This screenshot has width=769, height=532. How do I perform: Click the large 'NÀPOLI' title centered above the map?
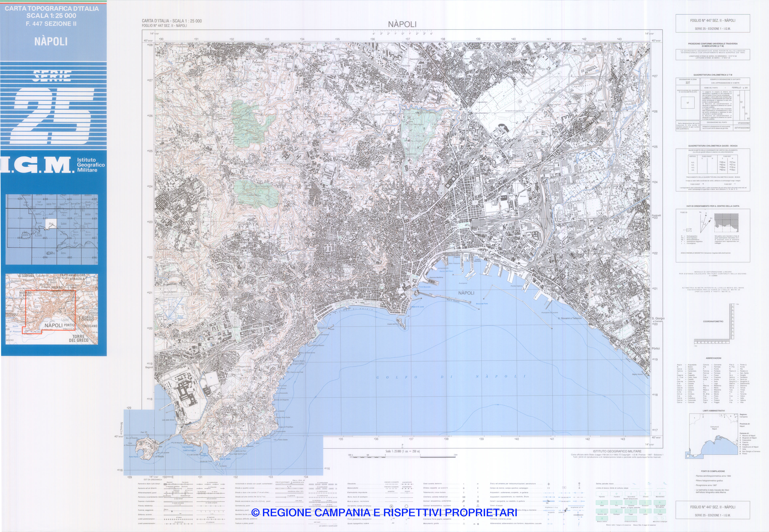[402, 24]
